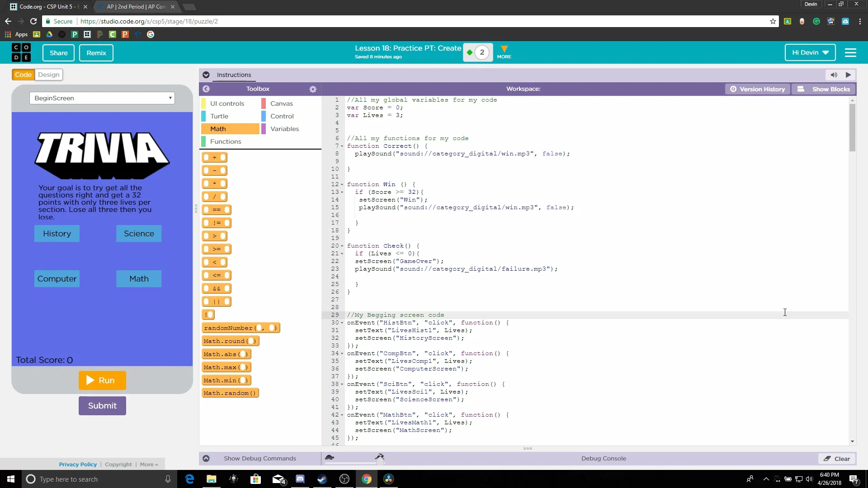The width and height of the screenshot is (868, 488).
Task: Open the Hi Devin account dropdown
Action: [x=810, y=52]
